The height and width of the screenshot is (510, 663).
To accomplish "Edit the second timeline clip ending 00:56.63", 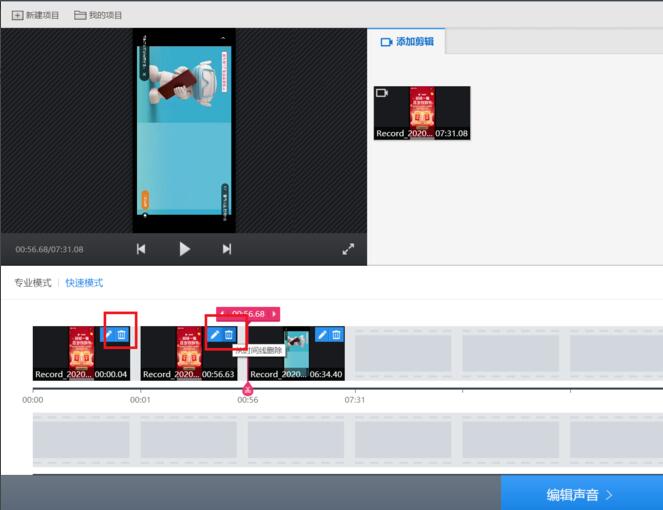I will (215, 335).
